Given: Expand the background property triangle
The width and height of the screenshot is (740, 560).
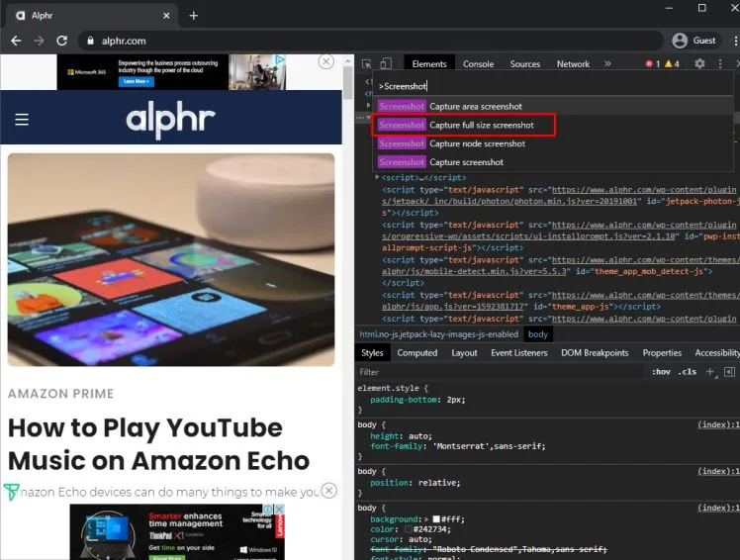Looking at the screenshot, I should pyautogui.click(x=426, y=519).
